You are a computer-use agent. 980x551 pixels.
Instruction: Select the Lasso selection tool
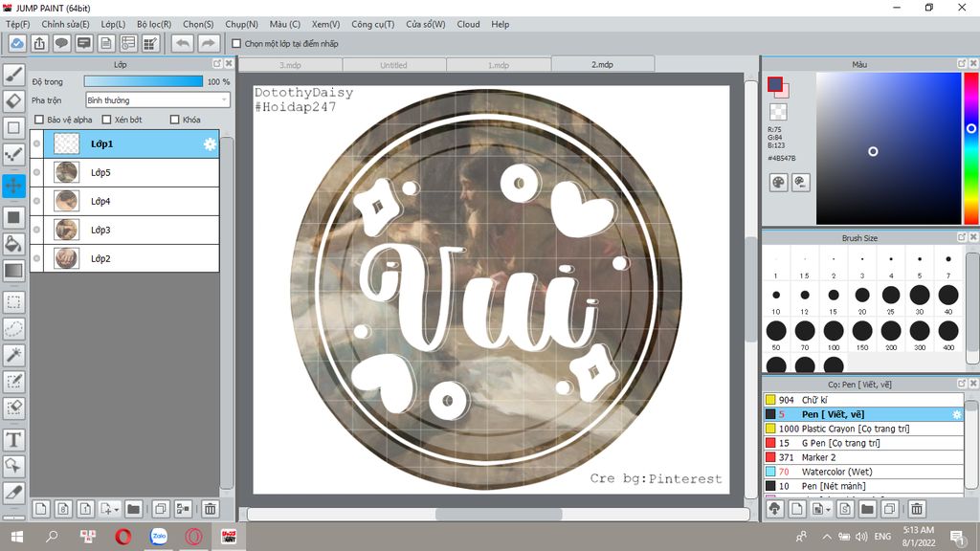(13, 329)
